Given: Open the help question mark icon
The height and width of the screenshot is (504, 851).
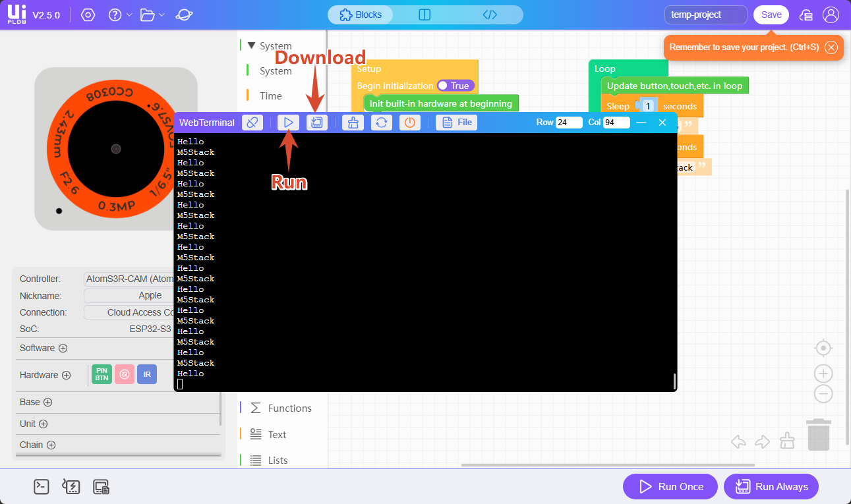Looking at the screenshot, I should [x=115, y=15].
